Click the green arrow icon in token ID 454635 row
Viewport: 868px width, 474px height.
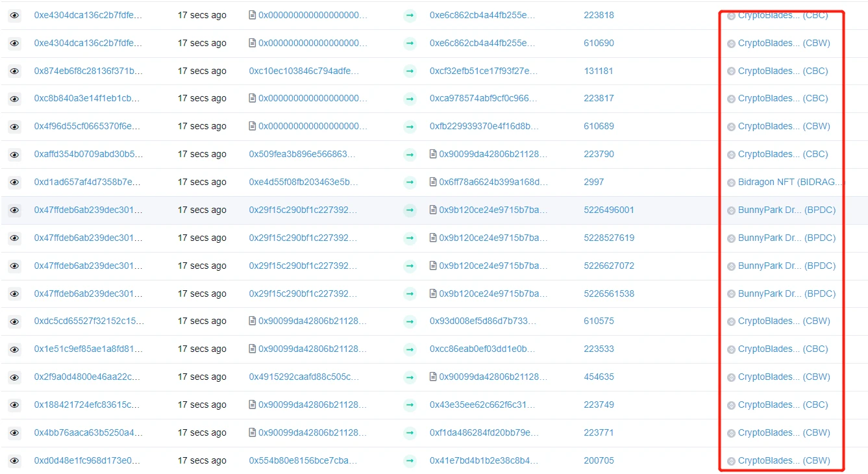pos(410,377)
